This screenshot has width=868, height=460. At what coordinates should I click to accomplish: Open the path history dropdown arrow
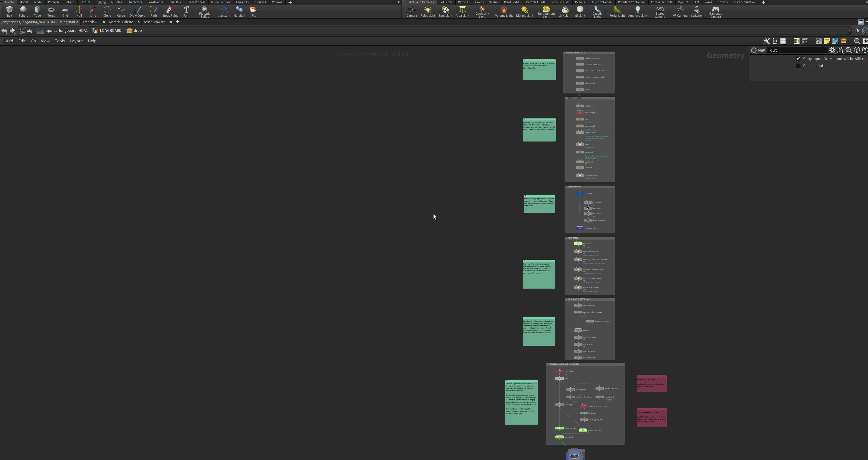[x=850, y=31]
